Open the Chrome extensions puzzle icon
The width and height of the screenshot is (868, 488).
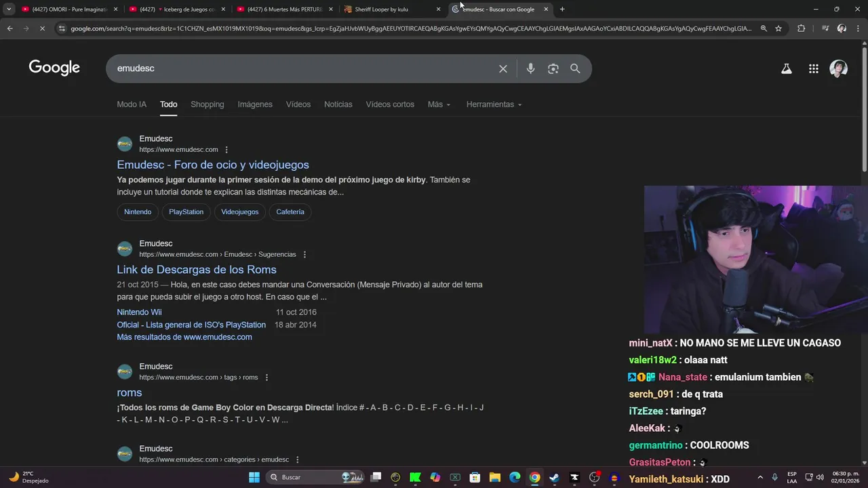[x=801, y=28]
